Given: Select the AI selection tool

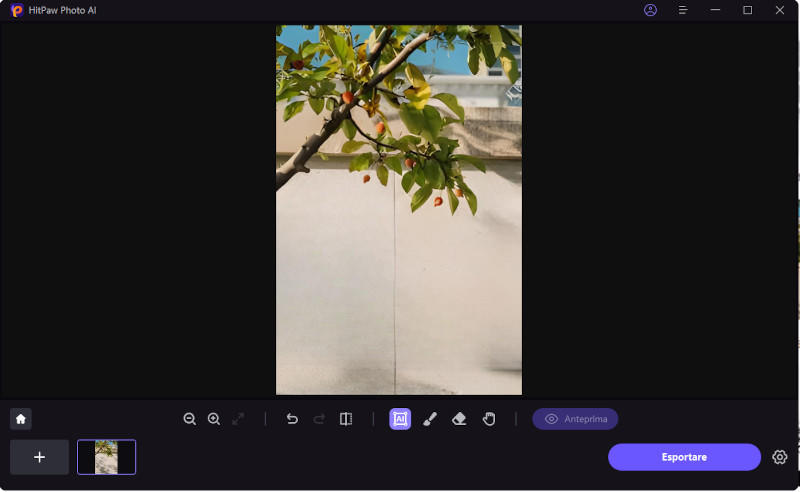Looking at the screenshot, I should [x=400, y=419].
